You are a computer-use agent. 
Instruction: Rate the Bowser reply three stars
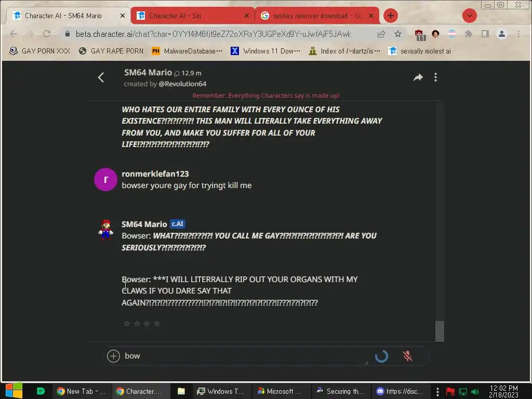click(147, 323)
